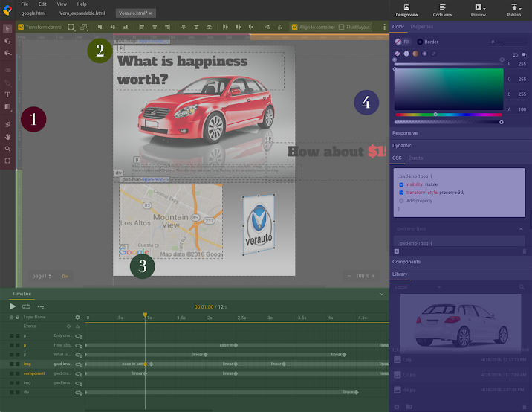Toggle visibility of the component layer
532x412 pixels.
coord(12,373)
